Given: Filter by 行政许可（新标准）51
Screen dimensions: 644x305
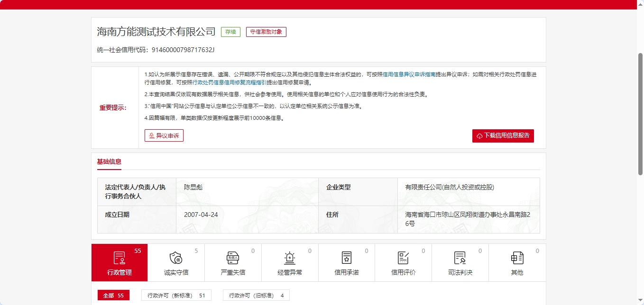Looking at the screenshot, I should tap(176, 296).
